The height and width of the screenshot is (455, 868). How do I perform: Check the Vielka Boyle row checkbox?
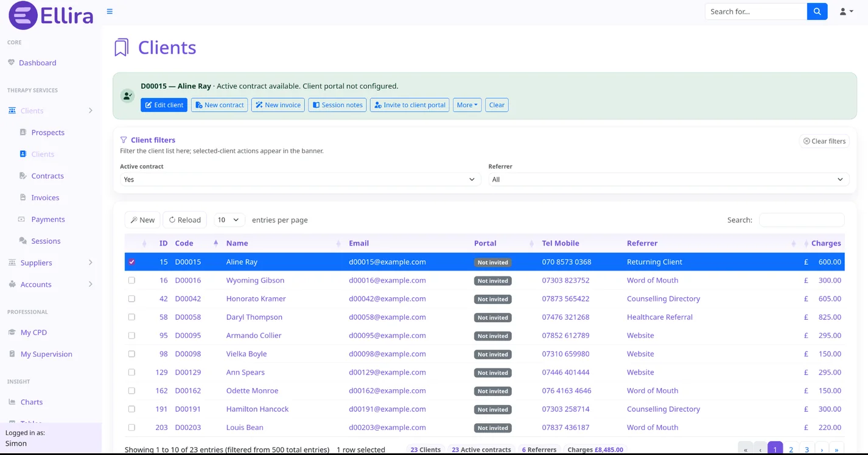click(x=131, y=354)
